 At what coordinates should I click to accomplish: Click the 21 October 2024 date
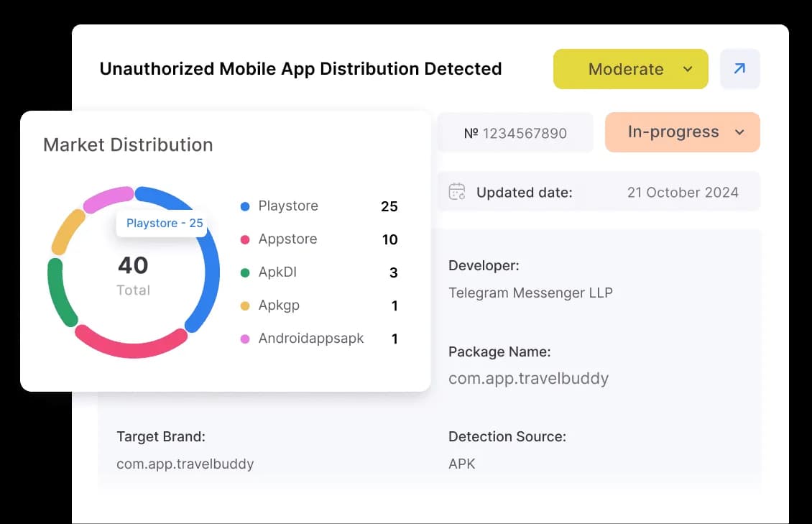[x=682, y=192]
